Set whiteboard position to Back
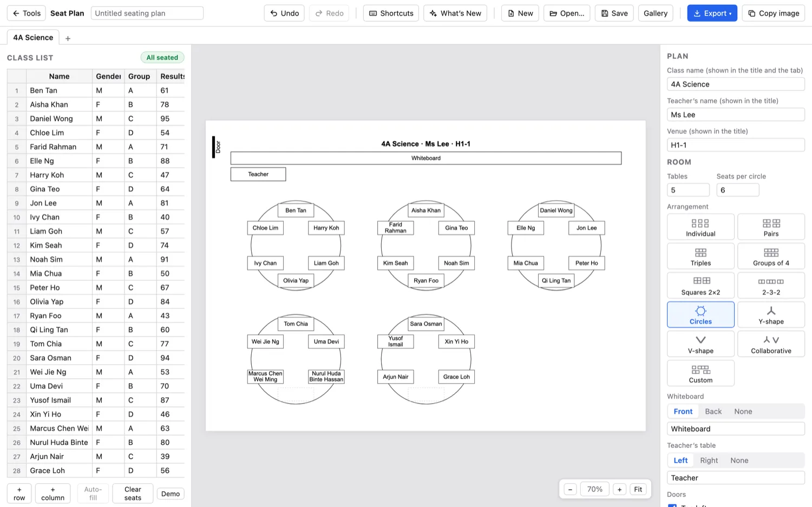 coord(713,411)
